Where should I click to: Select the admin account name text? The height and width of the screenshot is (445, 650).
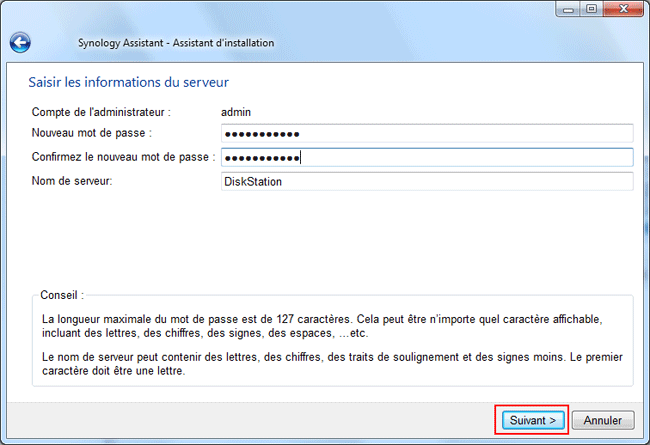[x=235, y=112]
